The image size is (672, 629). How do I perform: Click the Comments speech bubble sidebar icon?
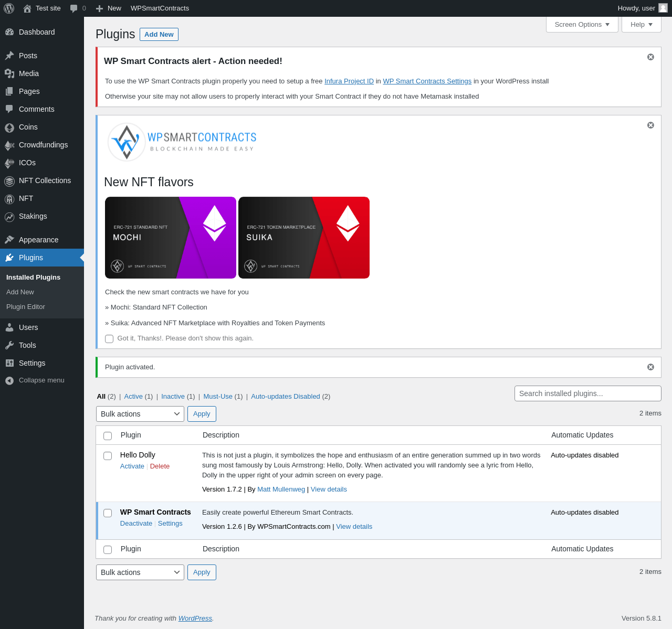[9, 109]
